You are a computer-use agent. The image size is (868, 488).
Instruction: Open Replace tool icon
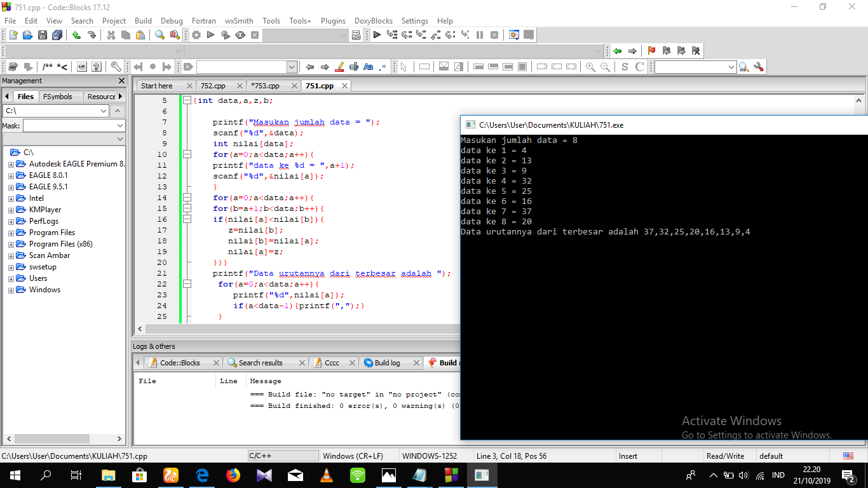(x=174, y=35)
